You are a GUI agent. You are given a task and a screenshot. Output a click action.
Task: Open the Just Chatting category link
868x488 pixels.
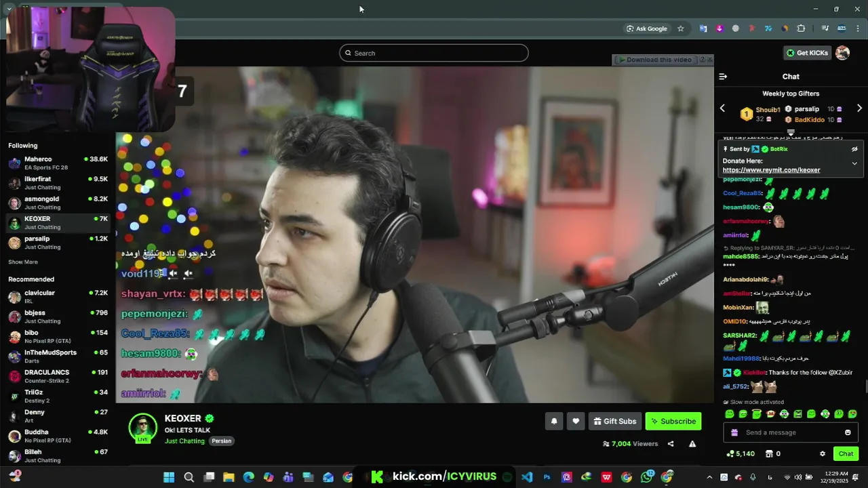184,441
